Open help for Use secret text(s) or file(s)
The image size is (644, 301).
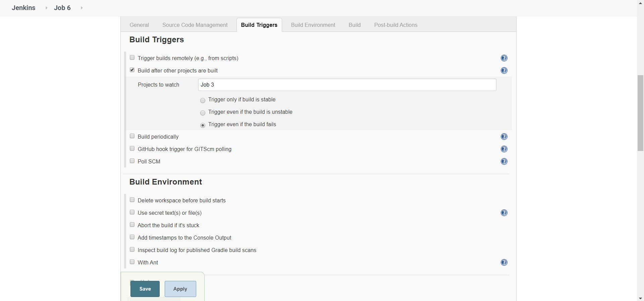click(504, 213)
